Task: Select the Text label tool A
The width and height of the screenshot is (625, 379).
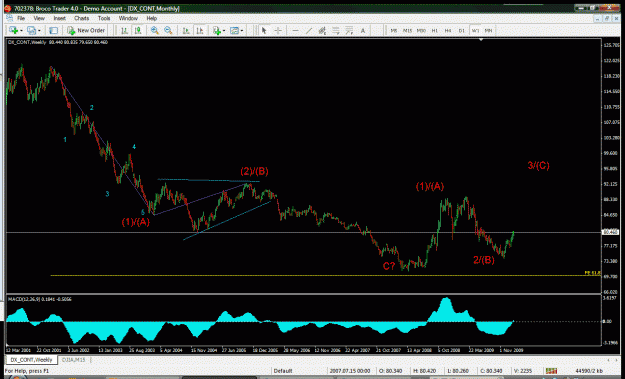Action: pos(363,30)
